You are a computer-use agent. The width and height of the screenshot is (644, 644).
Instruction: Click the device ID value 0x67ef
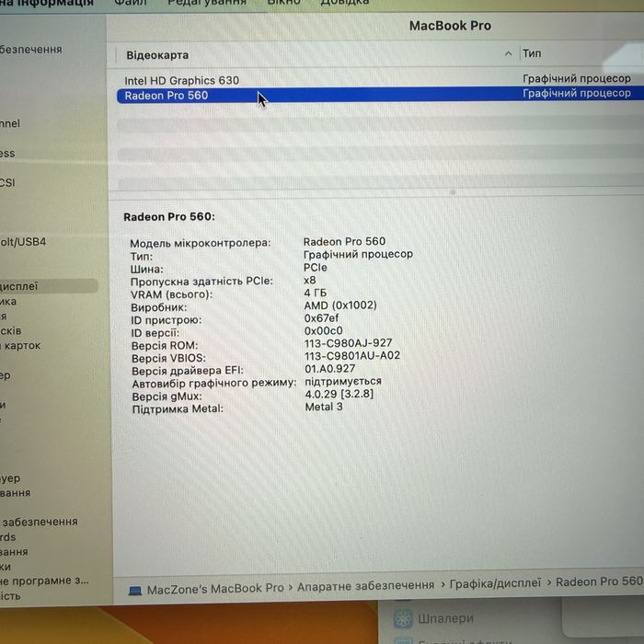click(x=321, y=318)
